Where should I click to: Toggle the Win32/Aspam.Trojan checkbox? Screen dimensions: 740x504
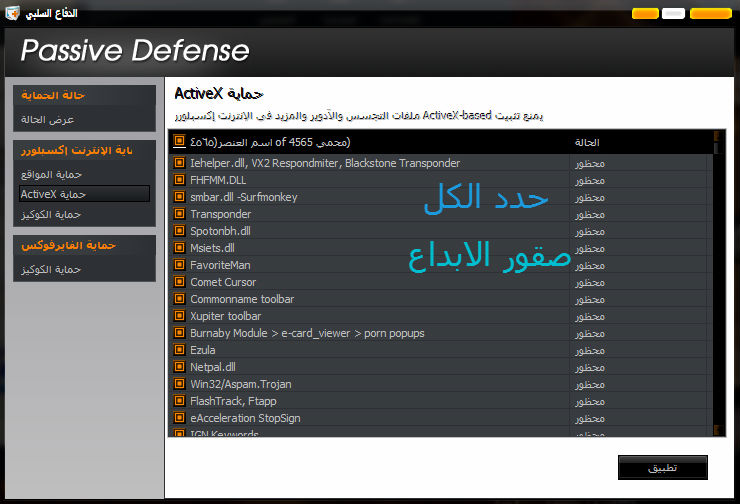(180, 384)
